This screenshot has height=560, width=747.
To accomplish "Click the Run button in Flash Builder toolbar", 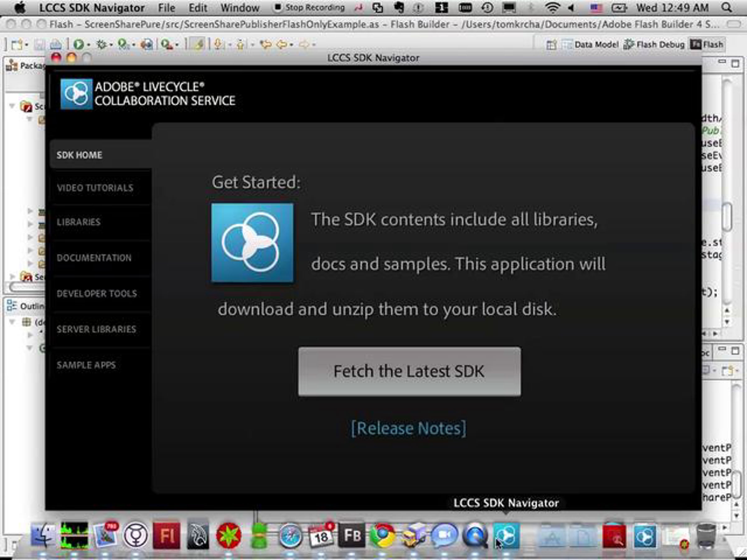I will point(79,44).
